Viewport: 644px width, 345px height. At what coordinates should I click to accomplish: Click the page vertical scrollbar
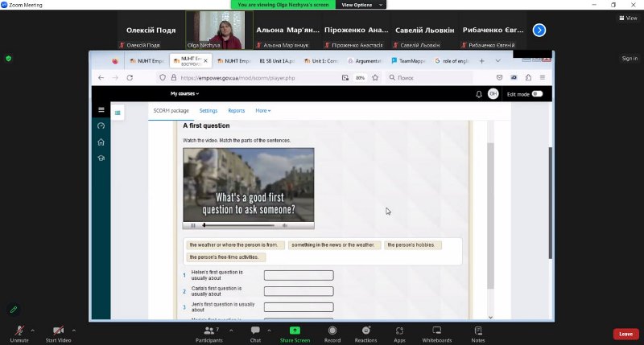(x=550, y=203)
